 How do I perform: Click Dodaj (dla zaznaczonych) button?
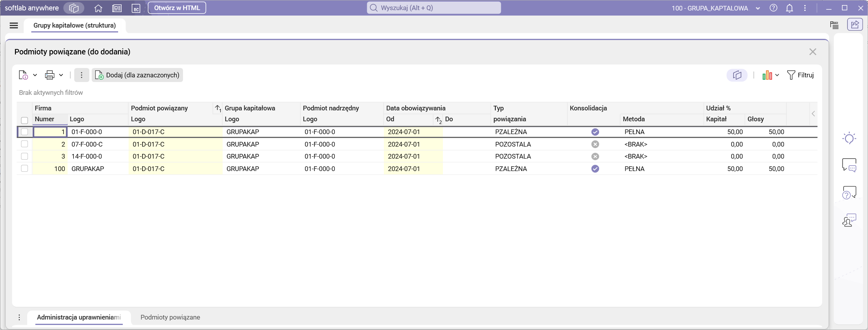point(138,75)
